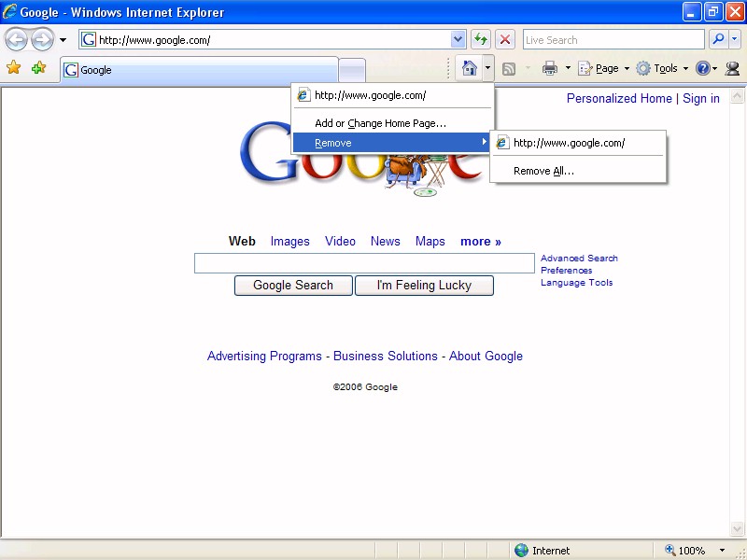This screenshot has width=747, height=560.
Task: Click the RSS Feeds icon
Action: (509, 68)
